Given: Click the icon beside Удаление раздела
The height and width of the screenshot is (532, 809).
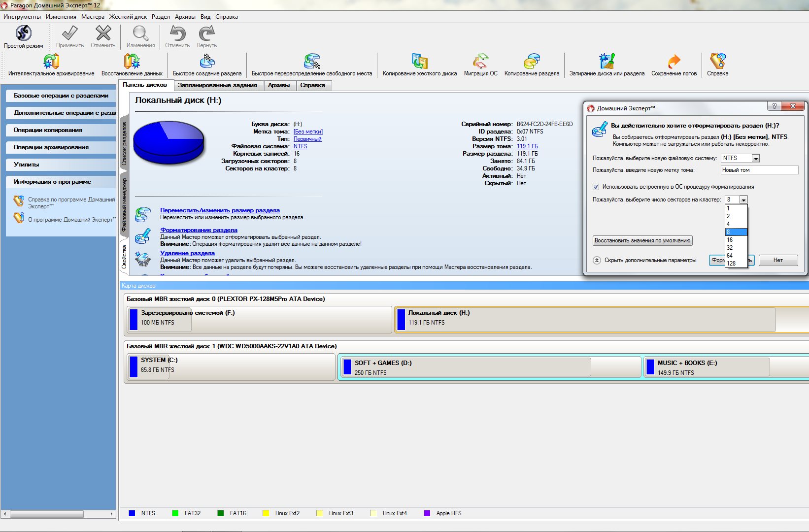Looking at the screenshot, I should [143, 259].
